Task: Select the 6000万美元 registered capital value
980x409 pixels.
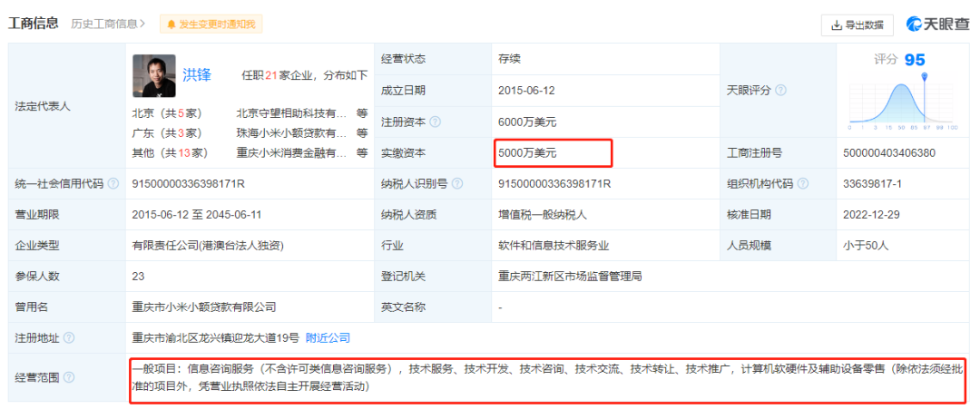Action: coord(527,122)
